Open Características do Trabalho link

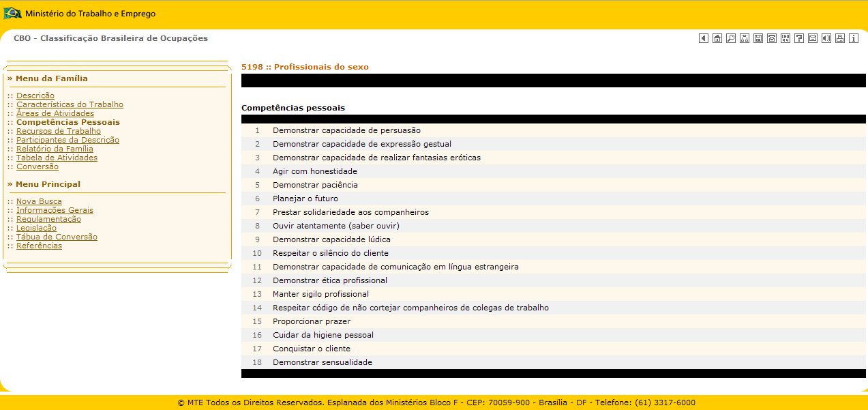70,104
